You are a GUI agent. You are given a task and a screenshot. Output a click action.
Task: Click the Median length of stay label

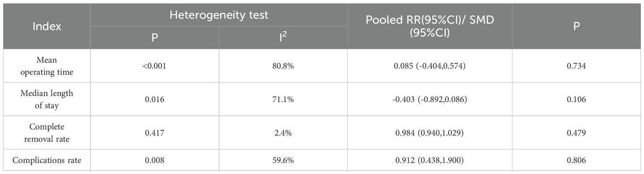(x=47, y=99)
